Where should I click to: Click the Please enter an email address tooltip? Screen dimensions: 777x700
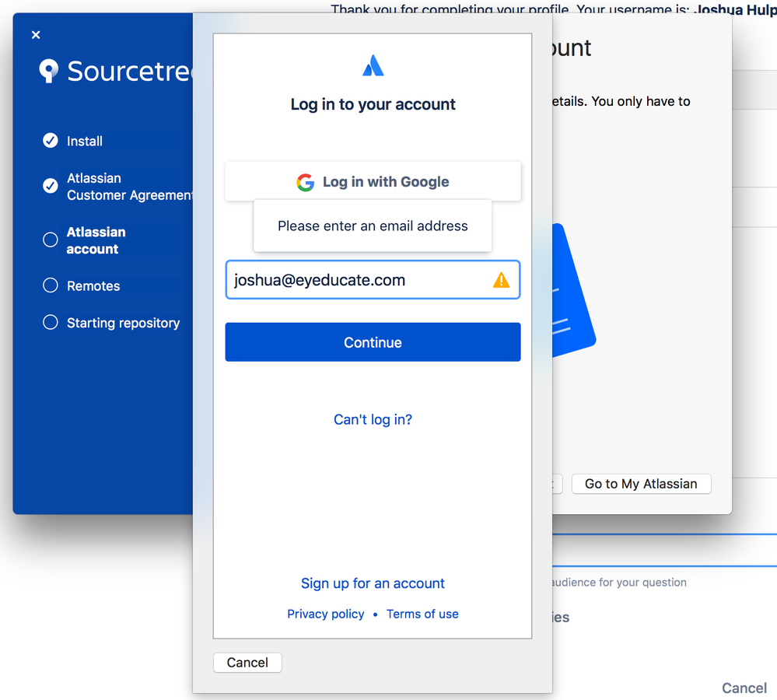(373, 226)
